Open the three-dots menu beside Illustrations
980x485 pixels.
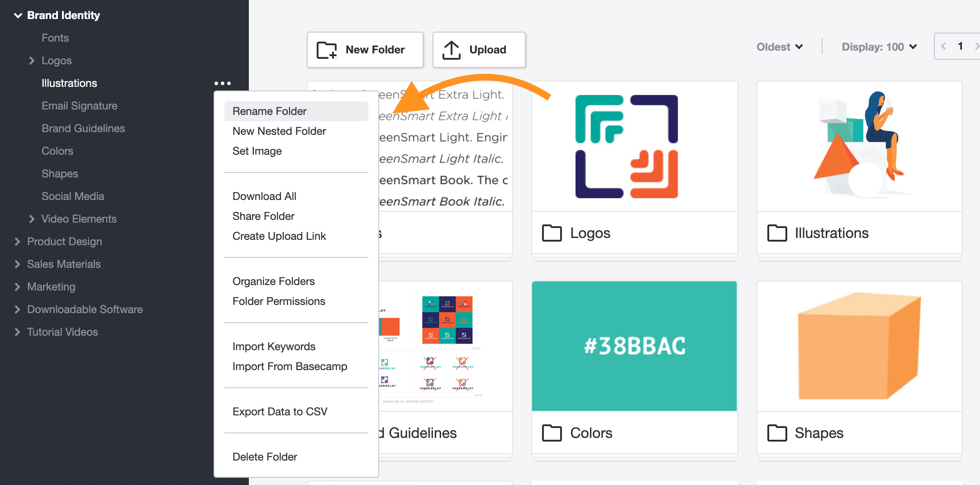(223, 83)
